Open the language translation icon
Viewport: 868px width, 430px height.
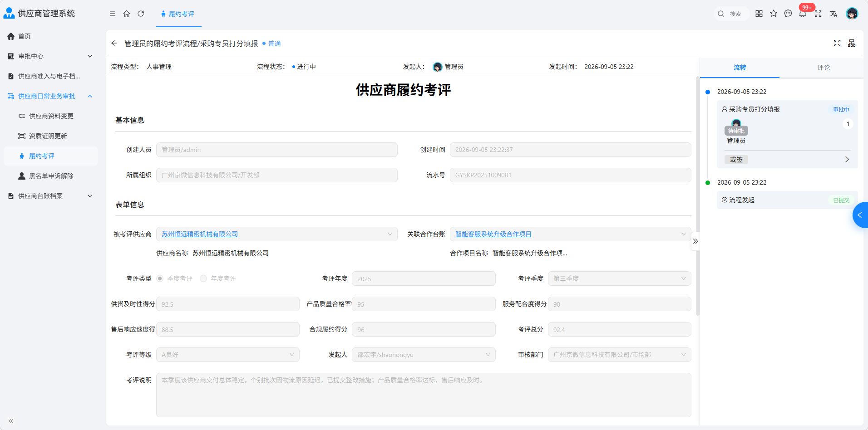[x=833, y=14]
